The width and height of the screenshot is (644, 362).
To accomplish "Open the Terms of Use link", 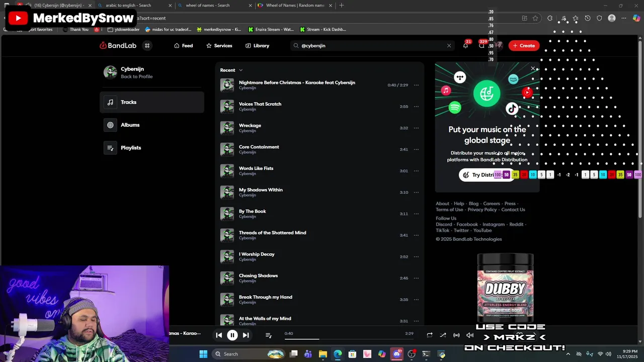I will coord(449,210).
